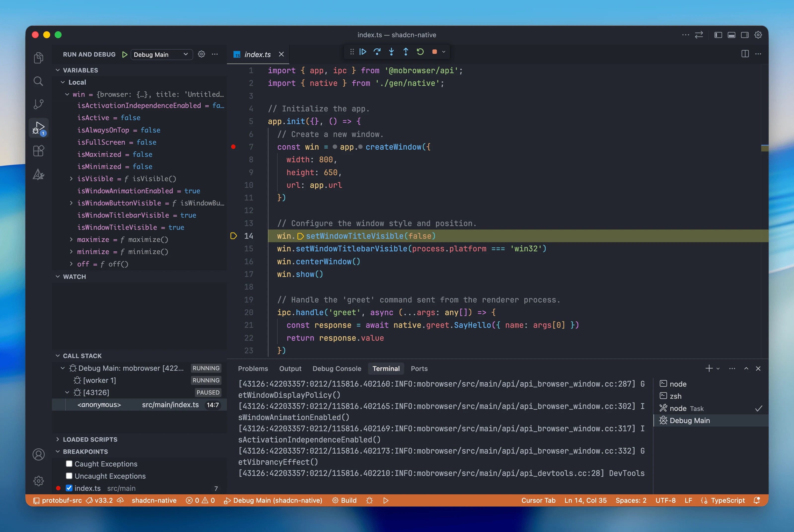Open the Problems panel tab

click(x=253, y=368)
